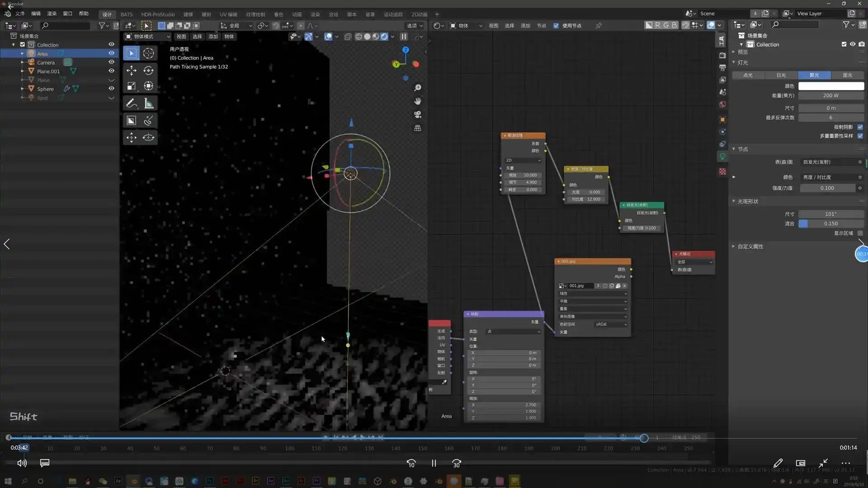
Task: Select the Scale tool in the toolbar
Action: click(132, 86)
